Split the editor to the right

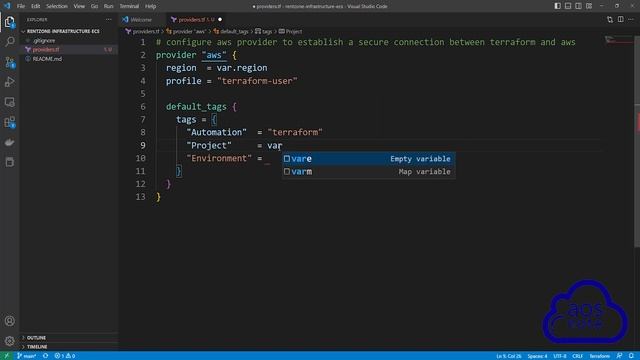620,20
